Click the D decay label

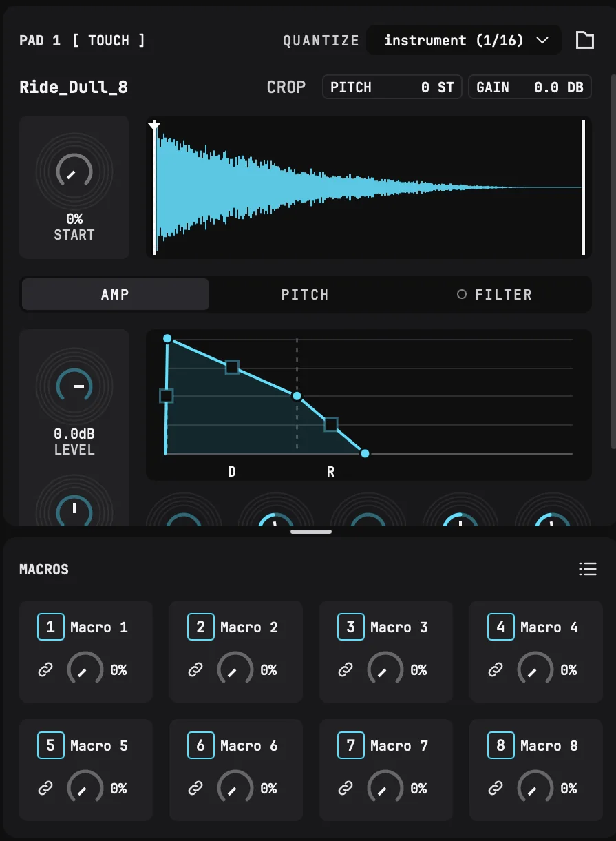(232, 472)
